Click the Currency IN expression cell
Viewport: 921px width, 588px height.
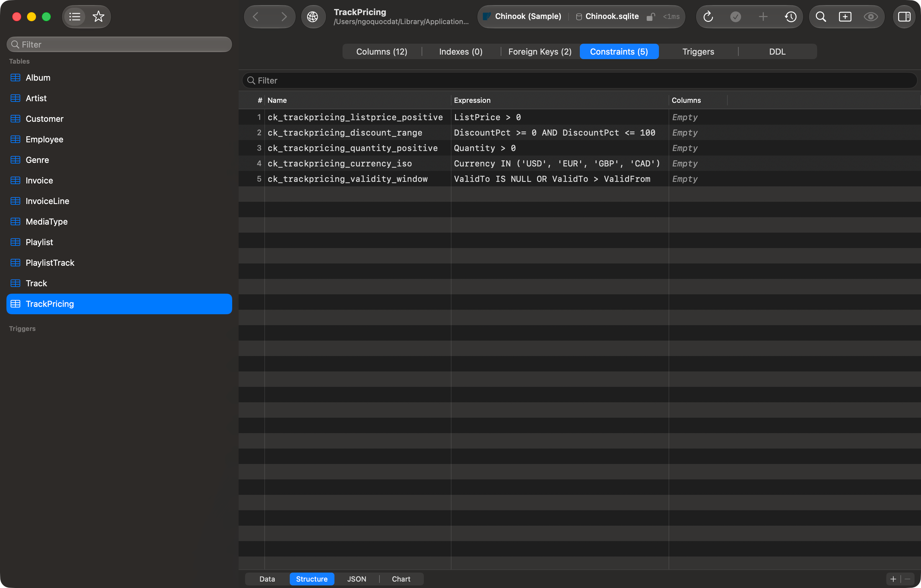560,164
